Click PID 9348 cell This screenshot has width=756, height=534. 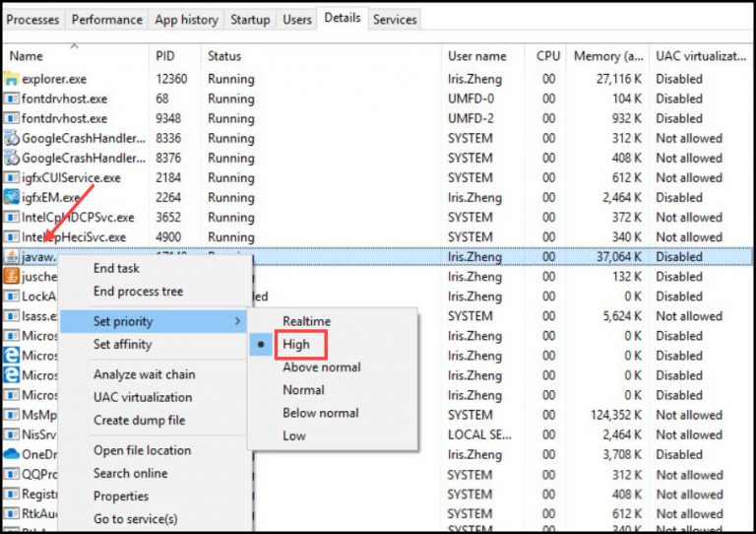[x=168, y=118]
